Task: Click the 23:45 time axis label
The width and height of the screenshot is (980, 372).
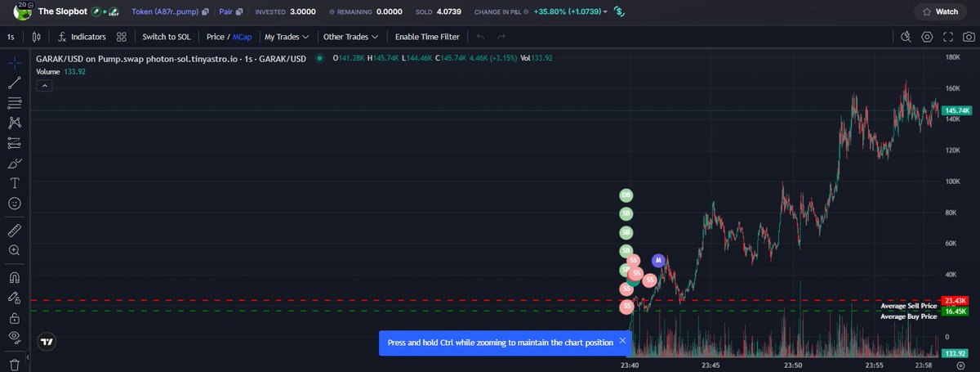Action: click(x=710, y=365)
